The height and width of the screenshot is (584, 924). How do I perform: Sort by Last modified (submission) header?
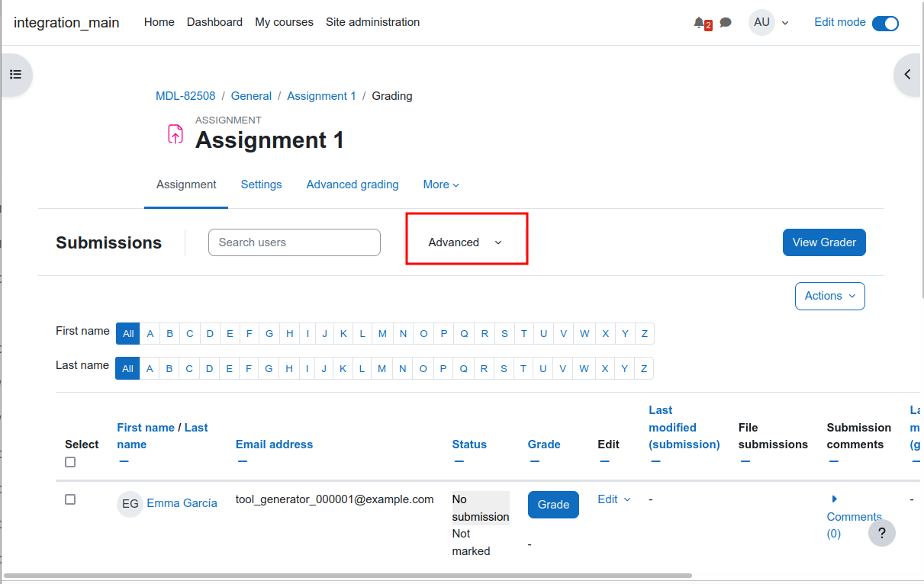coord(684,427)
